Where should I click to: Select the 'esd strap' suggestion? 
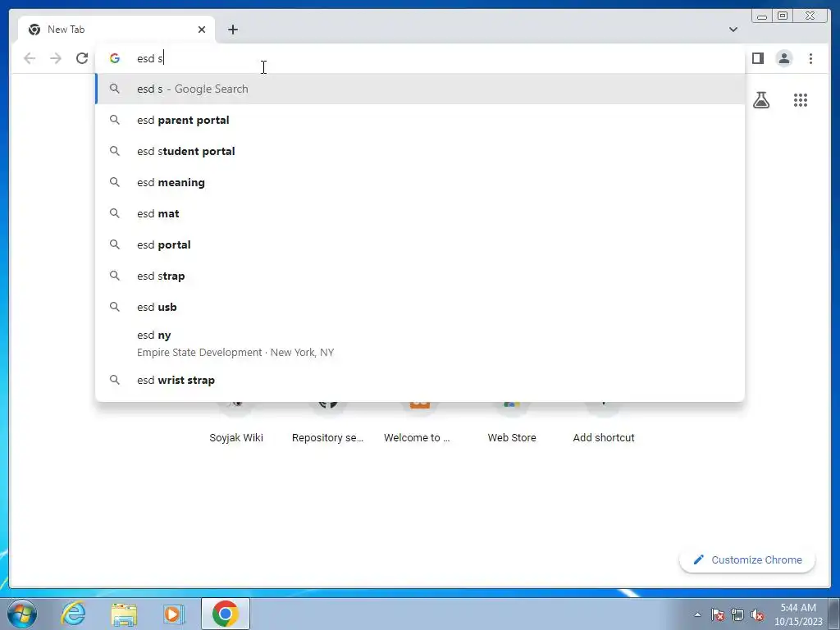[x=419, y=276]
